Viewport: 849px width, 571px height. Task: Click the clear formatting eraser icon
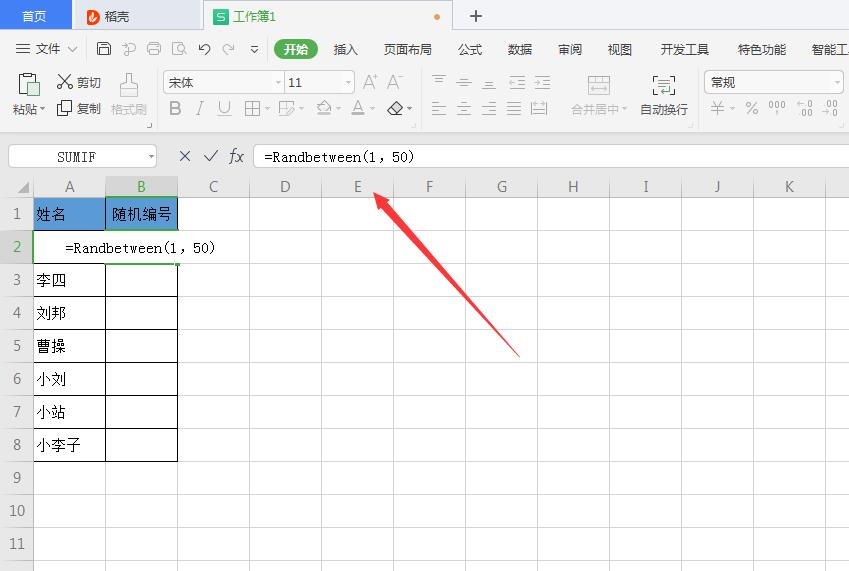click(395, 108)
